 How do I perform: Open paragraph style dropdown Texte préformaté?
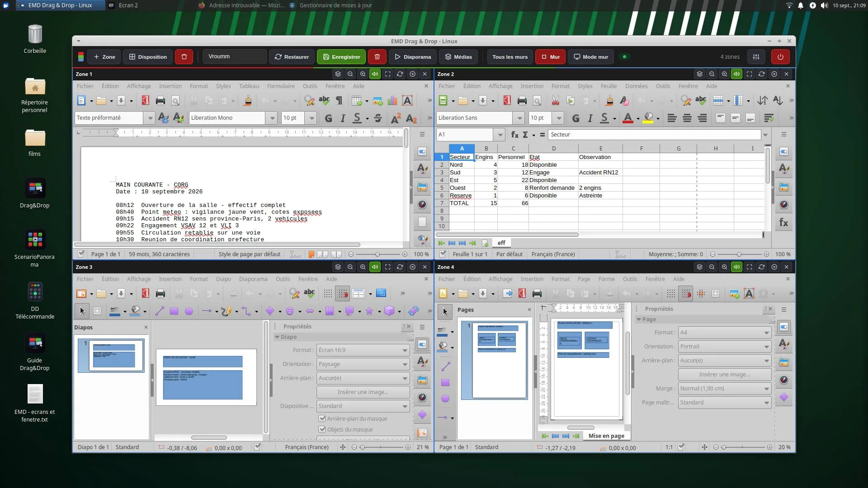point(150,118)
